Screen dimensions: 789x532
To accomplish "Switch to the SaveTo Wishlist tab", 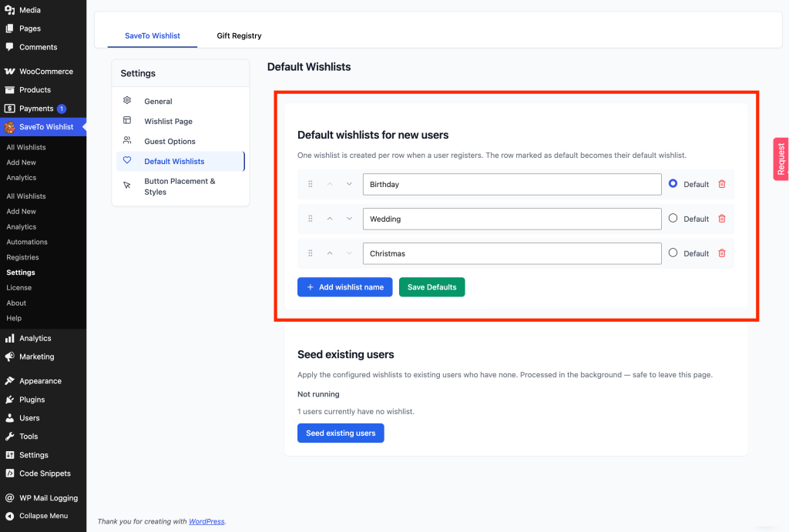I will click(x=153, y=35).
